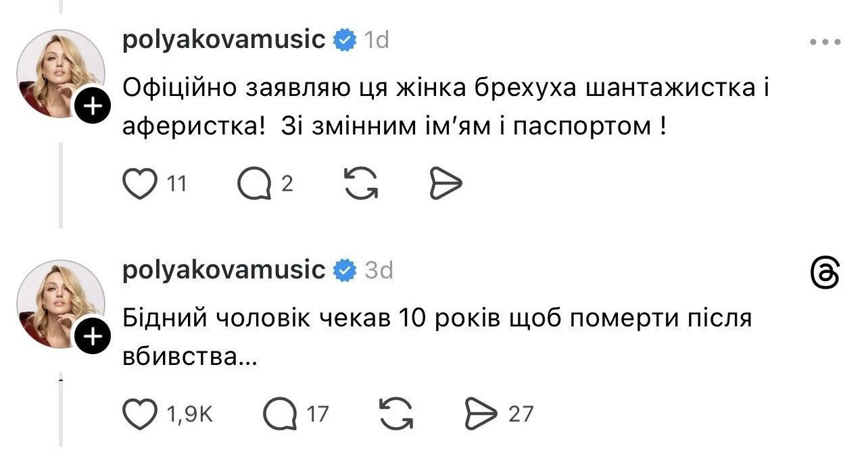Like the first post with 11 likes
The width and height of the screenshot is (868, 467).
pos(137,183)
